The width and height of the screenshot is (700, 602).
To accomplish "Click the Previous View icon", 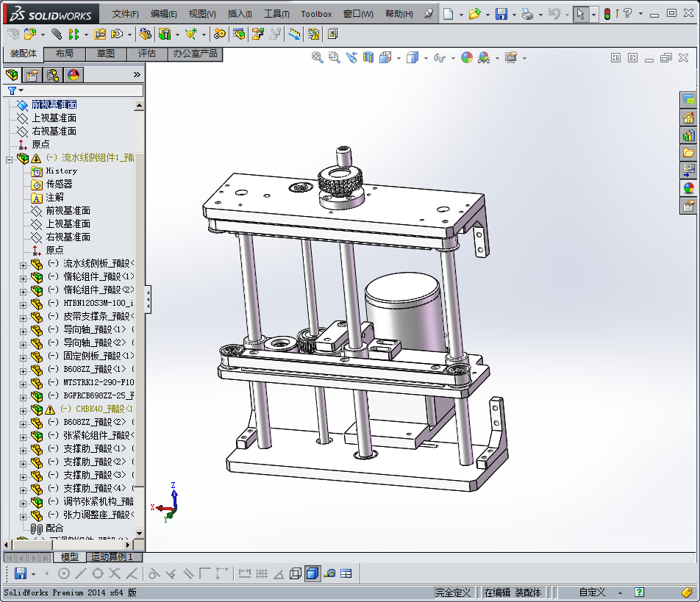I will click(x=351, y=57).
